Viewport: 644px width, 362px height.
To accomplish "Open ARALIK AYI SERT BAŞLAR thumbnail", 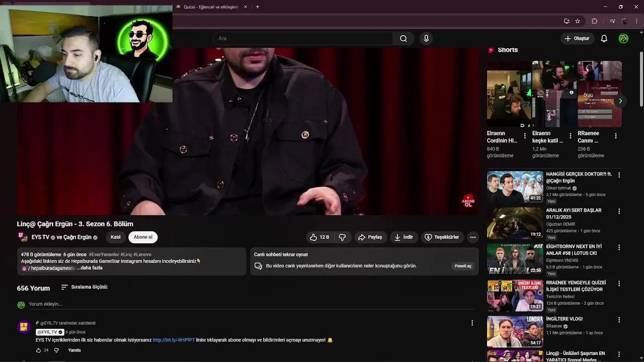I will click(x=515, y=223).
